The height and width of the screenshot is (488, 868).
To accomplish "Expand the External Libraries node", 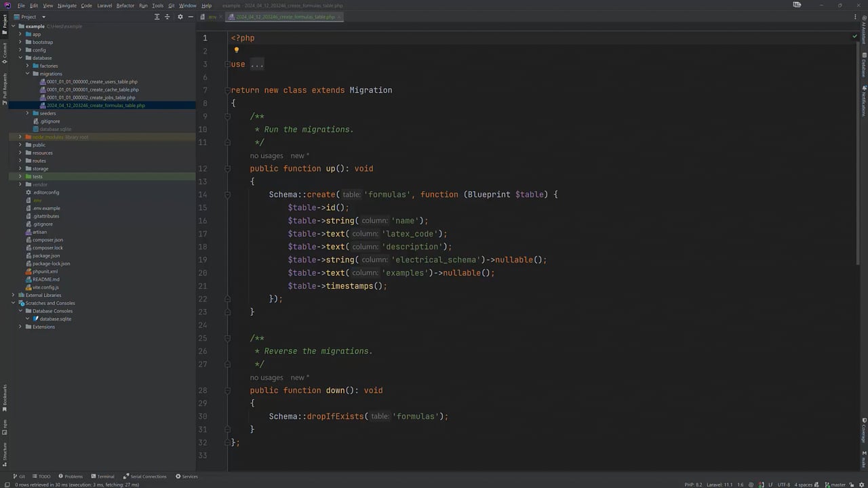I will [x=13, y=295].
